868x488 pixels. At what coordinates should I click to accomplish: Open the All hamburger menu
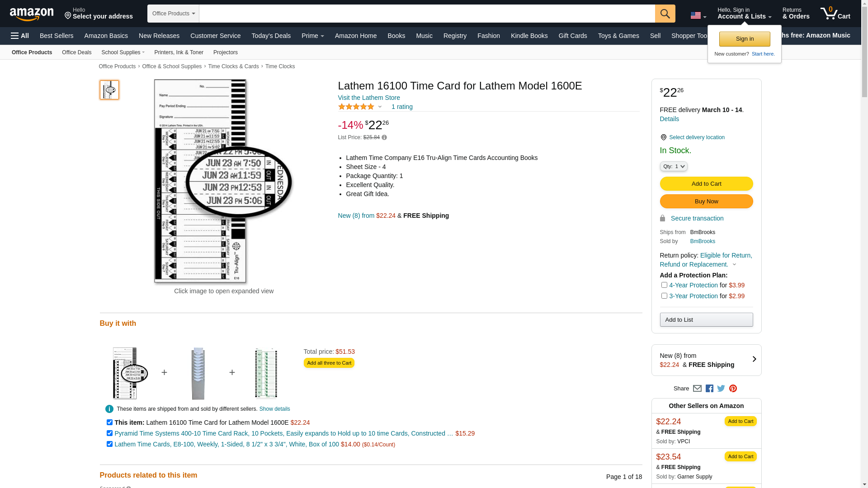(20, 36)
